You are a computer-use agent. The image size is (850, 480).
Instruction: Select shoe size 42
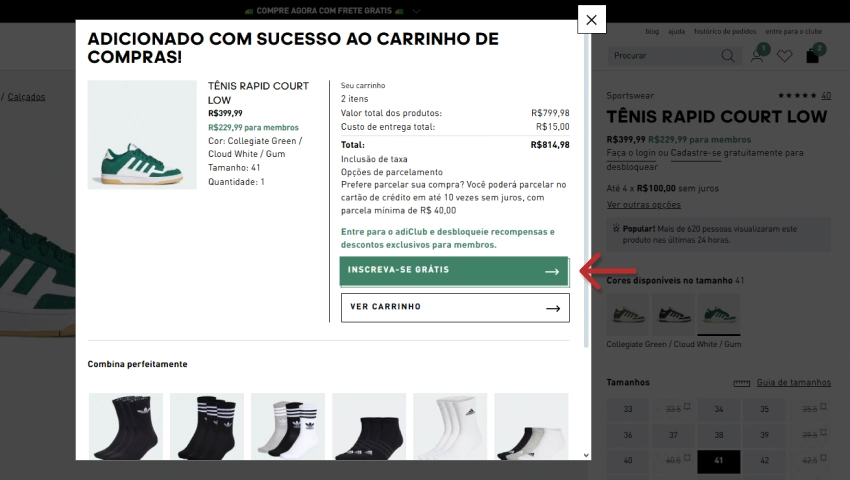(765, 461)
